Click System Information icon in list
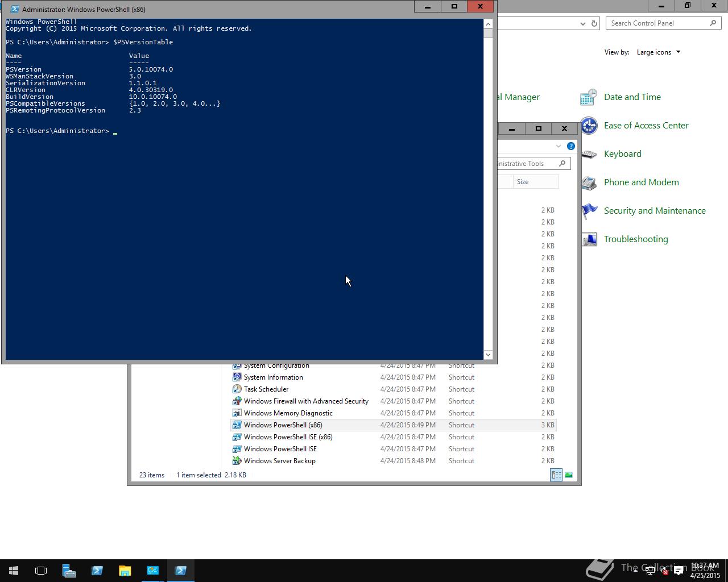The image size is (728, 582). (x=237, y=377)
